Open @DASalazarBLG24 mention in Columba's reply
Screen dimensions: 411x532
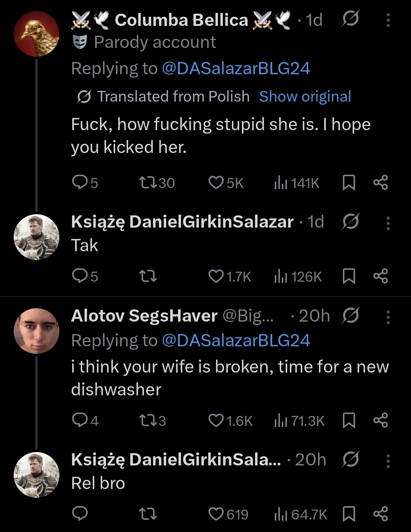pos(236,68)
